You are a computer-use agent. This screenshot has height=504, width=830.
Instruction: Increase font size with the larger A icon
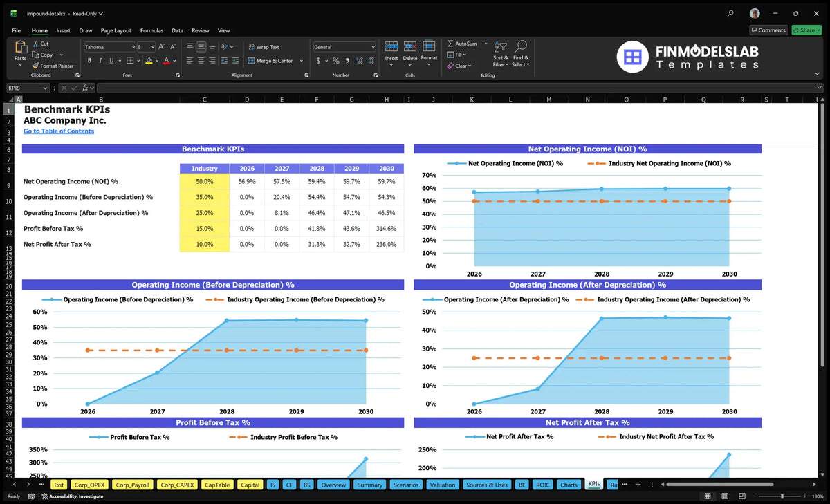click(x=162, y=47)
